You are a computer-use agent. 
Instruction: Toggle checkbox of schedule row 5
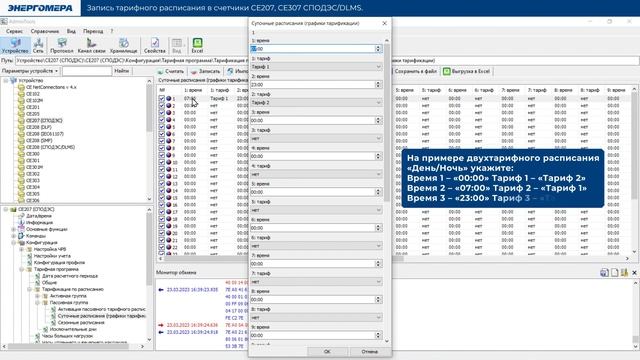162,127
